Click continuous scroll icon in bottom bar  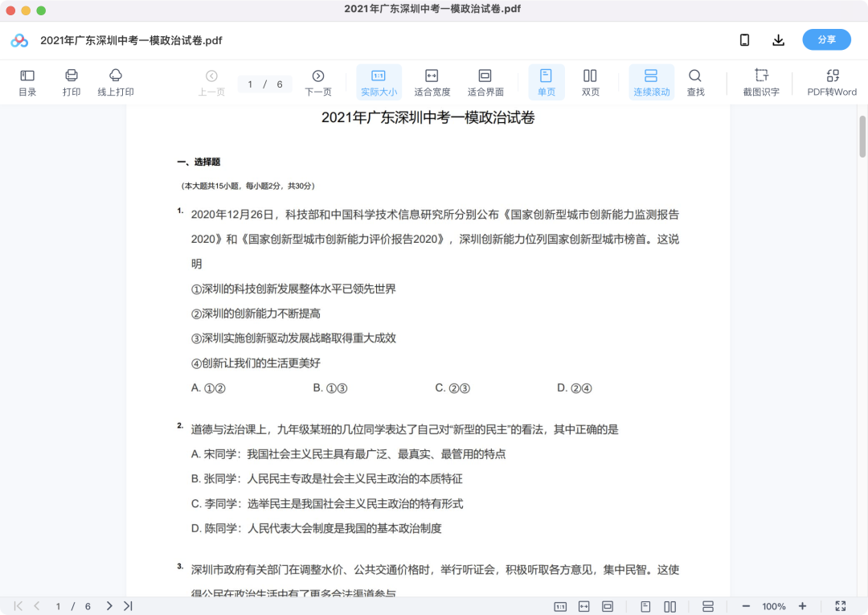(708, 607)
